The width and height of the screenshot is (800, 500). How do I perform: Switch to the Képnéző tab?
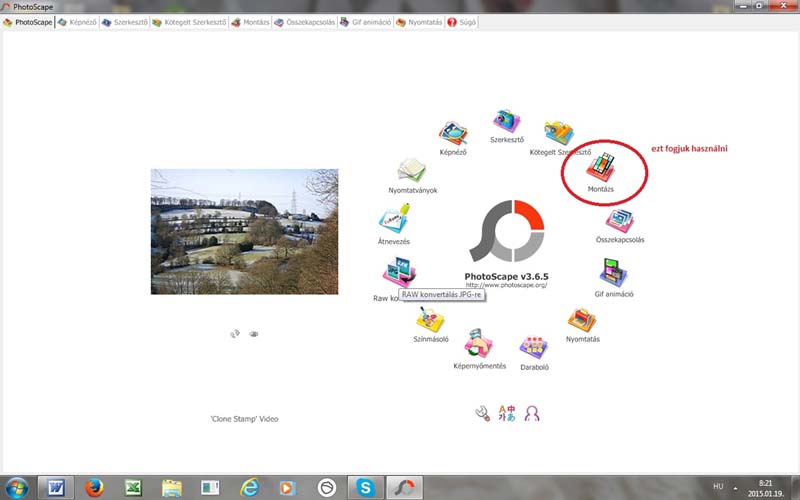coord(77,22)
